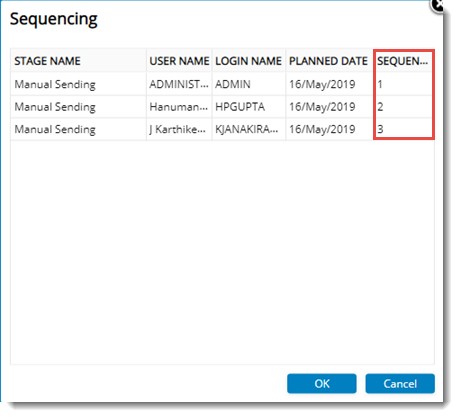Select the ADMINIST... user name cell
The width and height of the screenshot is (458, 417).
pos(179,84)
